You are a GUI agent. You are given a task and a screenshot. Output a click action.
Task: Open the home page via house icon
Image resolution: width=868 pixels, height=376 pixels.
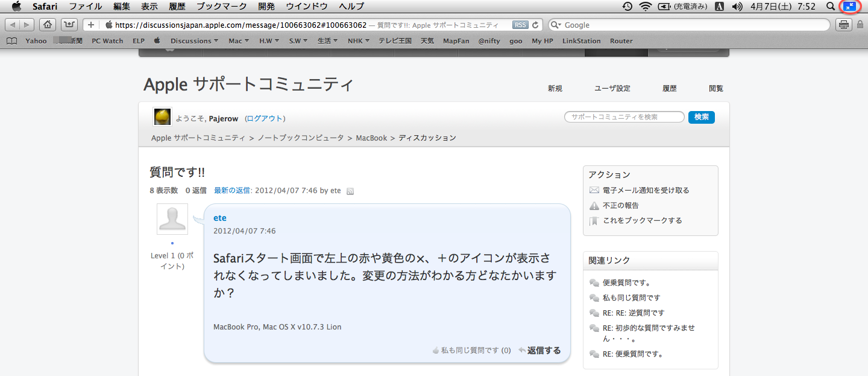[x=48, y=25]
